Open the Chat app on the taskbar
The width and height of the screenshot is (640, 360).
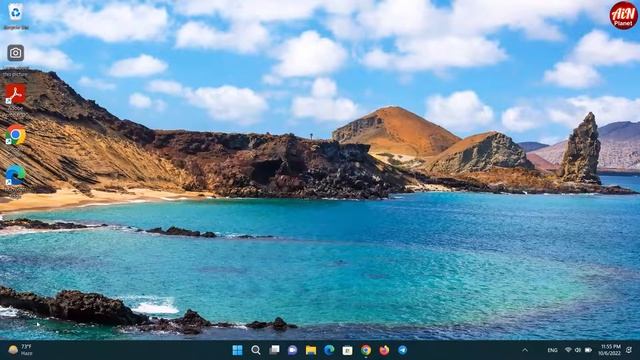(292, 350)
